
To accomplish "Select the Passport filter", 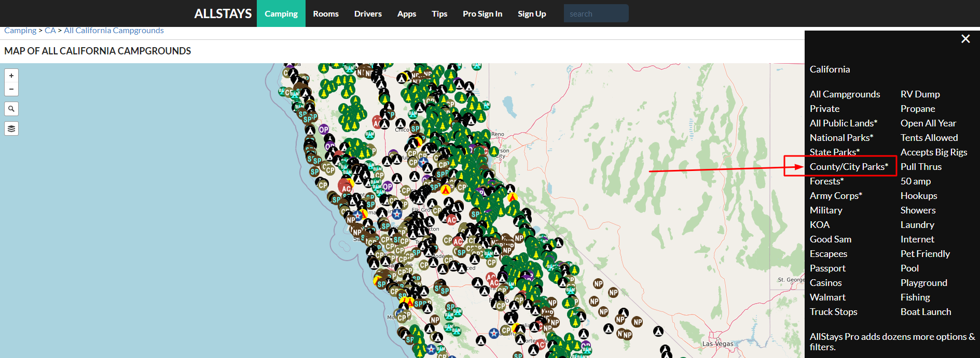I will [827, 268].
